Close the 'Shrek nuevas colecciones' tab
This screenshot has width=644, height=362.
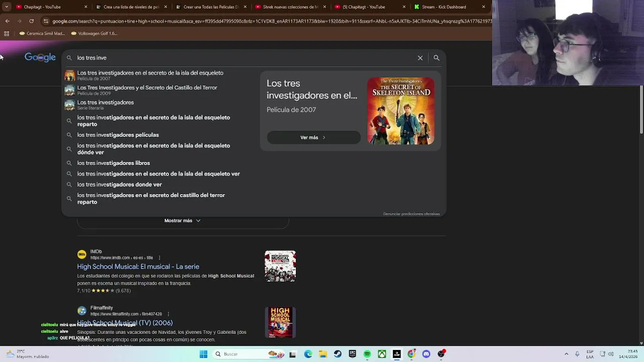[x=325, y=7]
